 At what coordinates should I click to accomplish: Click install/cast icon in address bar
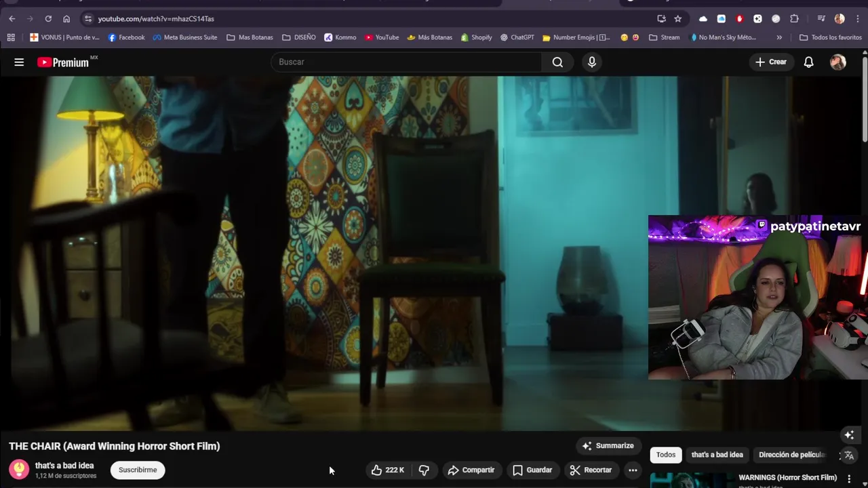pos(661,19)
